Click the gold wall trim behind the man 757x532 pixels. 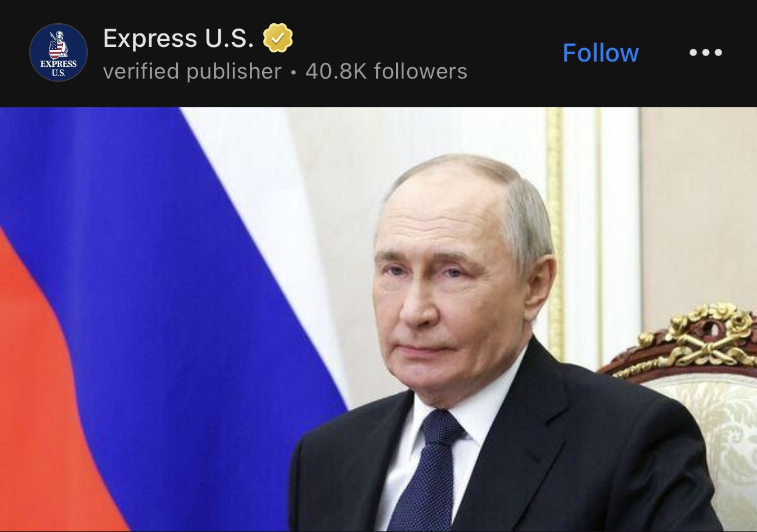(x=555, y=232)
